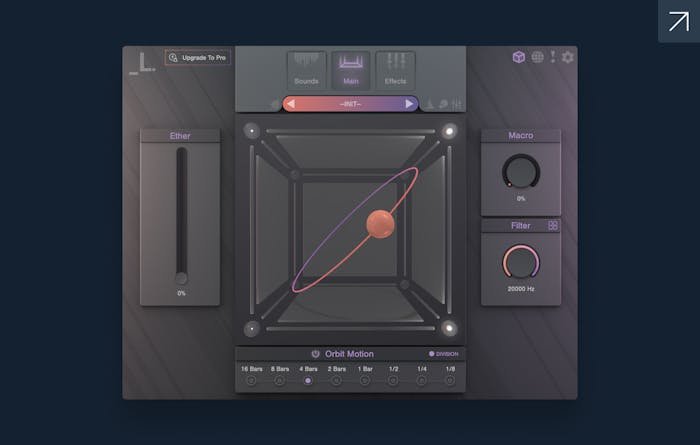Click the Orbit Motion power icon
Screen dimensions: 700x445
[x=314, y=354]
